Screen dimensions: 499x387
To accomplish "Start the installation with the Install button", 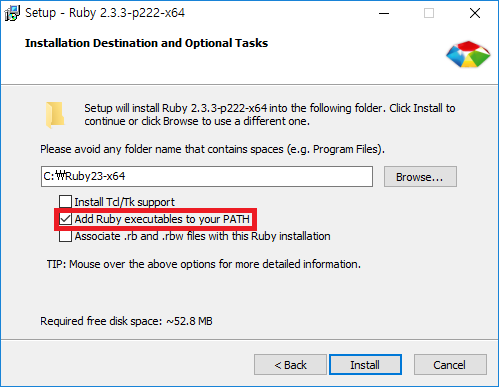I will [365, 365].
